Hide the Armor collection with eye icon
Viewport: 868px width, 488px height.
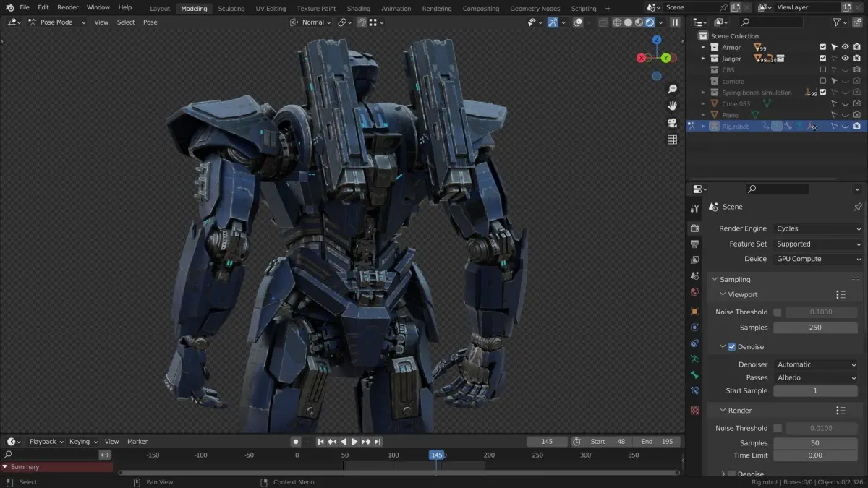click(845, 47)
